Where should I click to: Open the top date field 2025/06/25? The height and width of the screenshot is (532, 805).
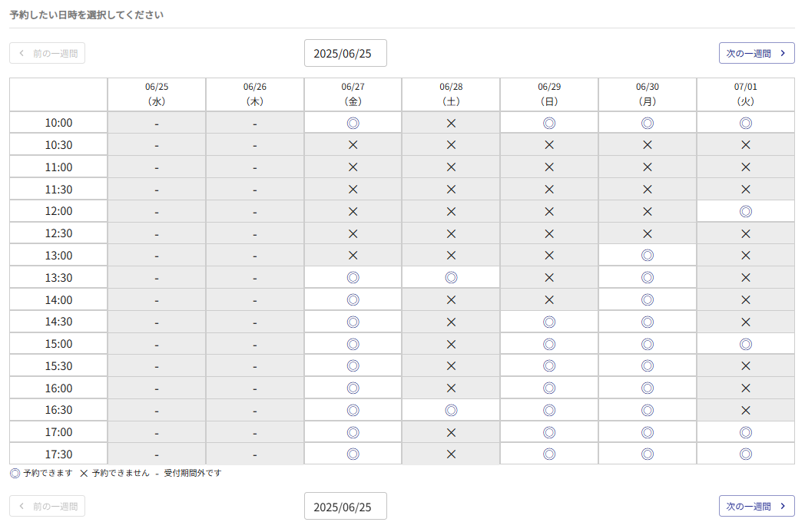[x=345, y=53]
